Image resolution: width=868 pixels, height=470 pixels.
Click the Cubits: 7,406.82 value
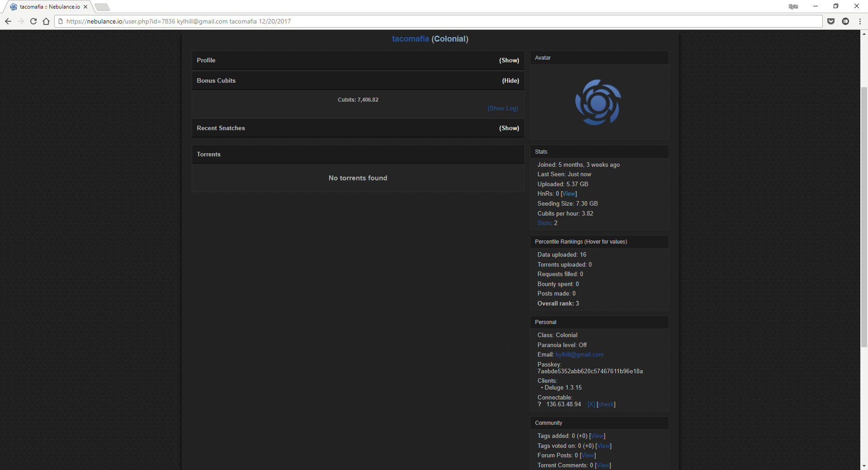tap(358, 100)
